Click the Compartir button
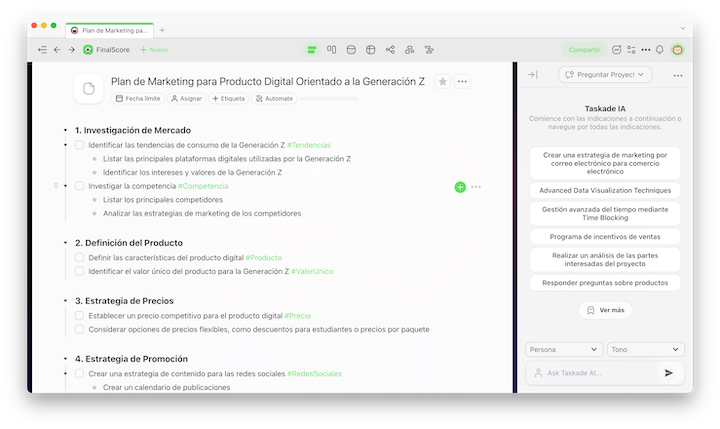 click(584, 50)
